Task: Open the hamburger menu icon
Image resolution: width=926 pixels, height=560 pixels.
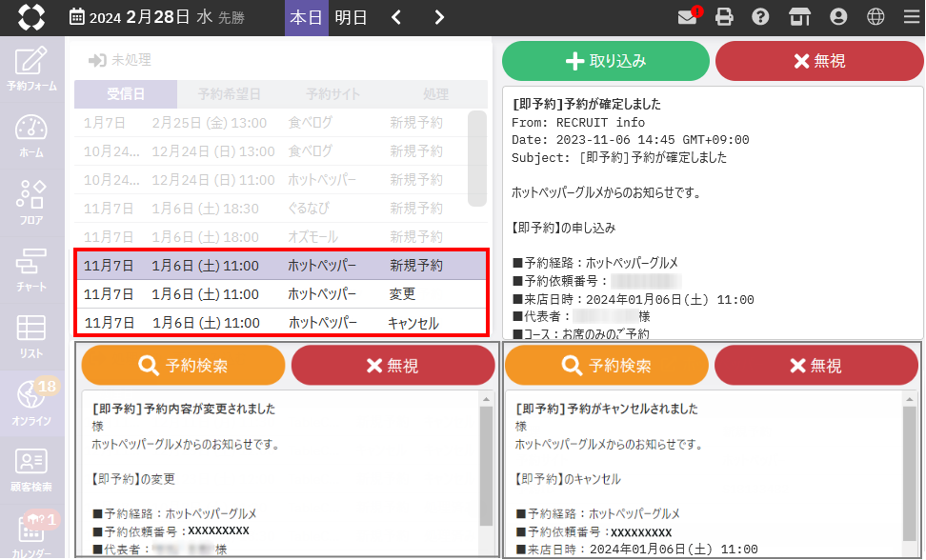Action: tap(911, 17)
